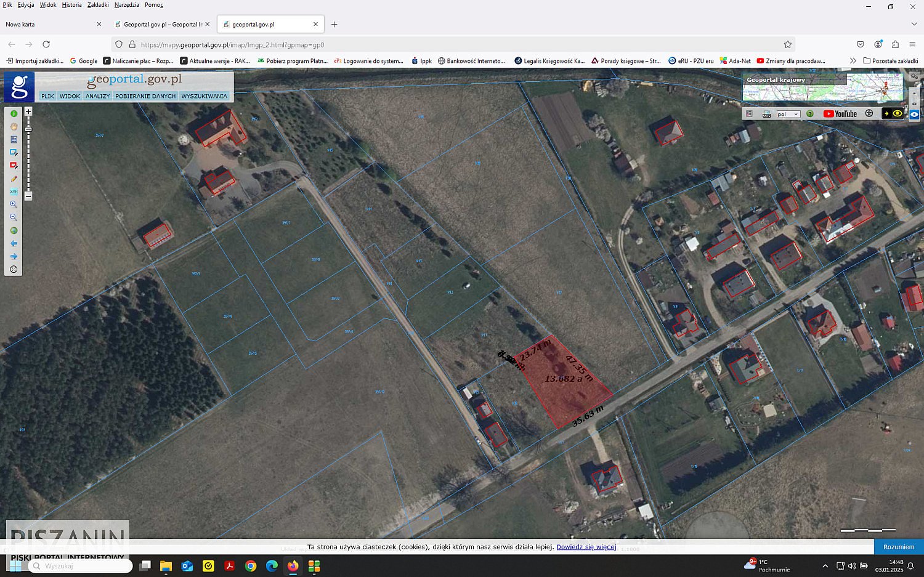Switch to 'Geoportal.gov.pl – Geoportal' tab
This screenshot has width=924, height=577.
pyautogui.click(x=162, y=24)
